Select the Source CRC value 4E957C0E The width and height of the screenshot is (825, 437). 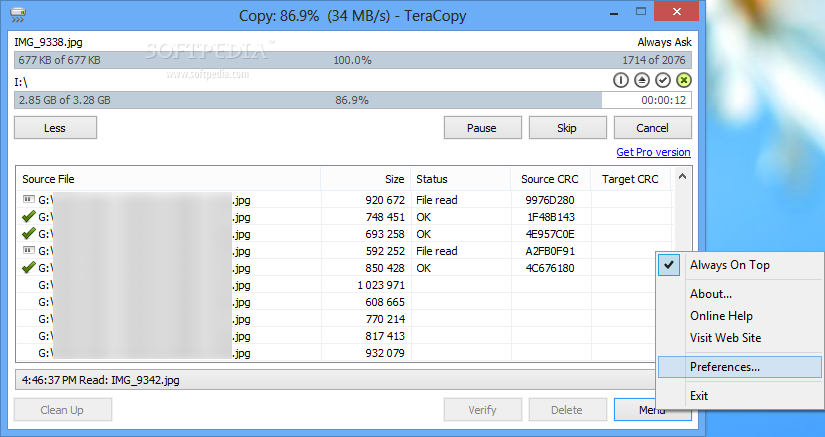[550, 234]
